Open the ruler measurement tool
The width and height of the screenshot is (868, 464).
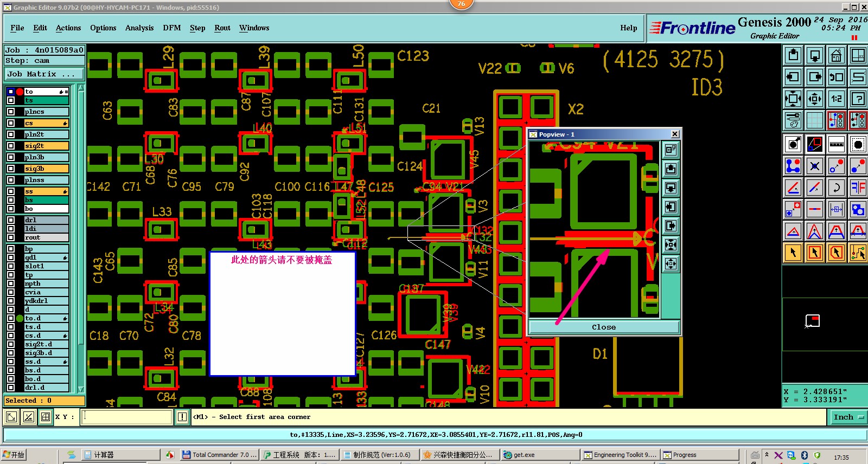point(837,144)
